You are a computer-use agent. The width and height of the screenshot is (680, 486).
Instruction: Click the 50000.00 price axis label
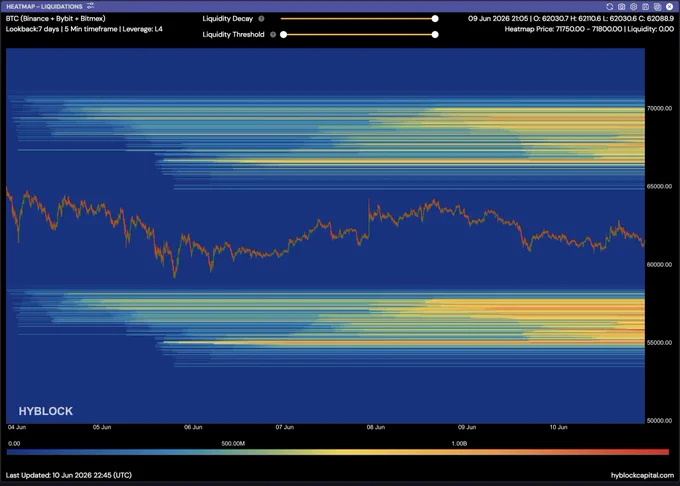659,421
